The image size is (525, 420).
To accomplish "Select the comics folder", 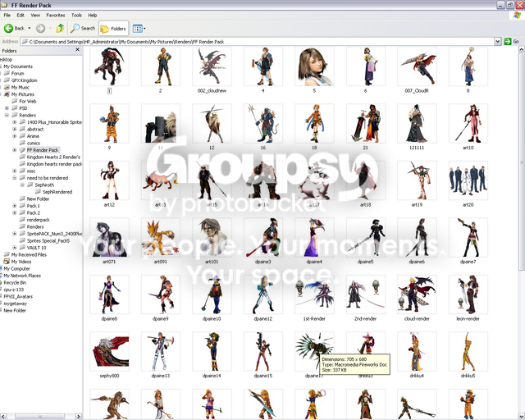I will [x=33, y=143].
